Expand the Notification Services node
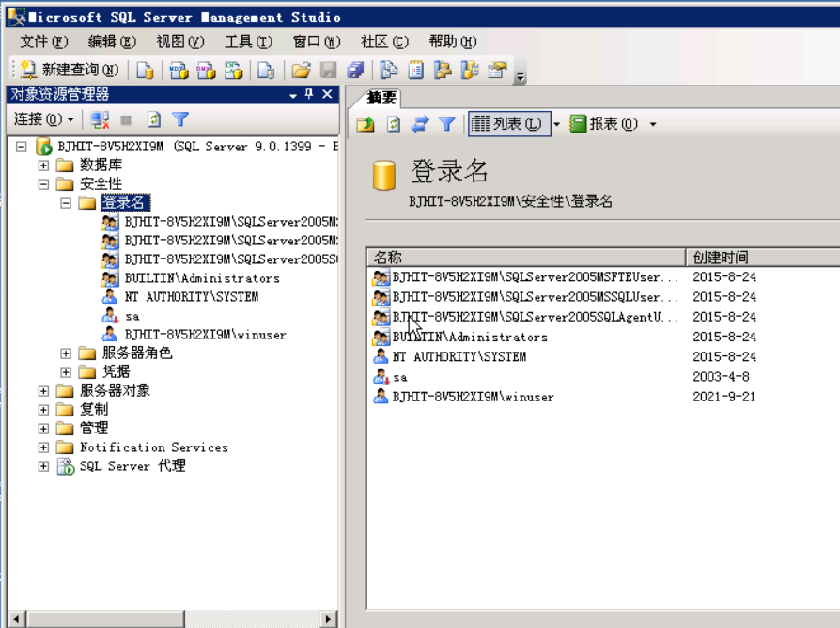Viewport: 840px width, 628px height. (43, 447)
